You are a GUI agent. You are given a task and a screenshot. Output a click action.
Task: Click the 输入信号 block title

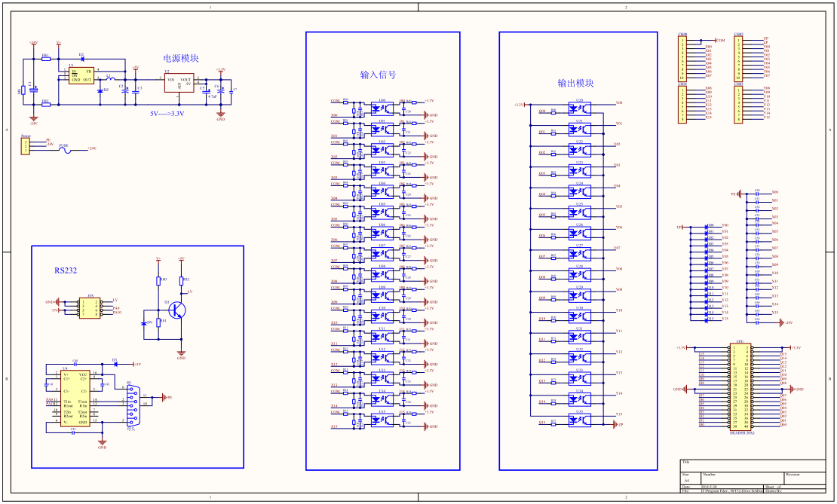[378, 75]
